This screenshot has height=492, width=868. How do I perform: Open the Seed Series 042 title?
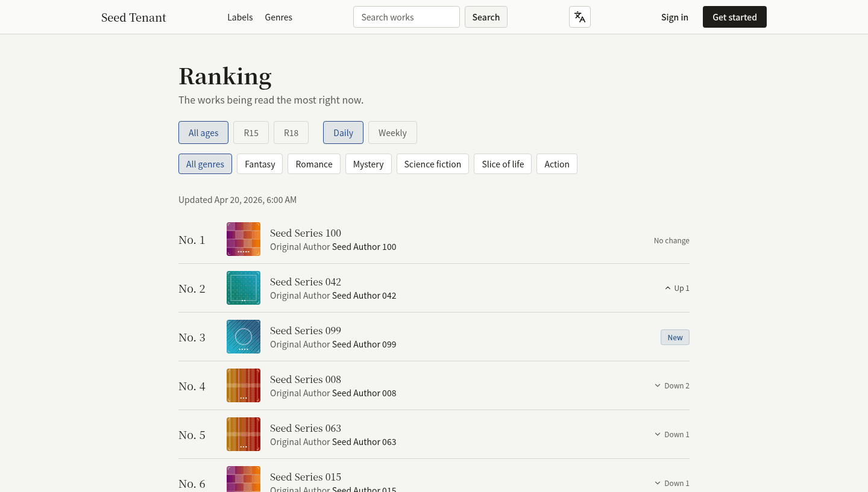[x=306, y=282]
